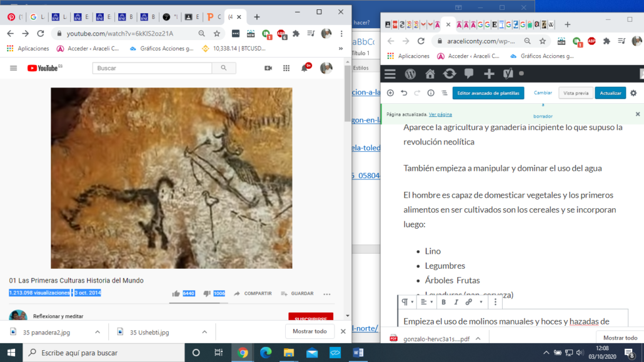Dismiss the Página actualizada notice
The image size is (644, 362).
click(x=637, y=114)
